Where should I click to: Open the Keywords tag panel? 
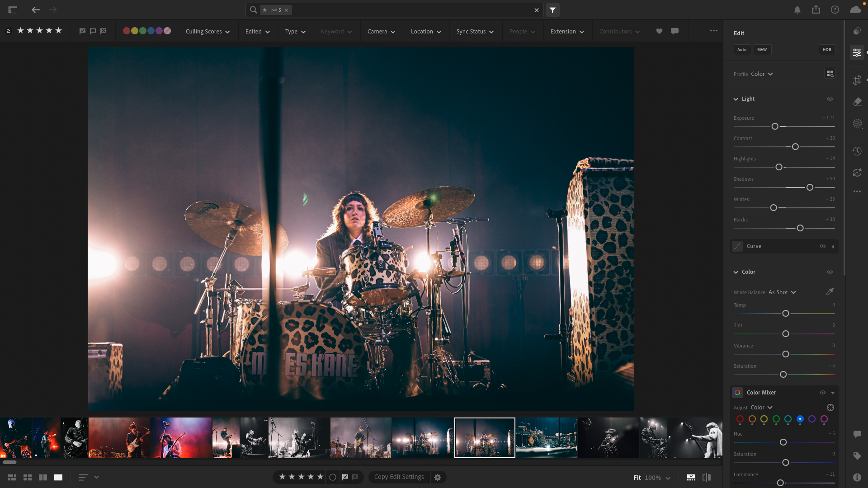click(x=857, y=456)
